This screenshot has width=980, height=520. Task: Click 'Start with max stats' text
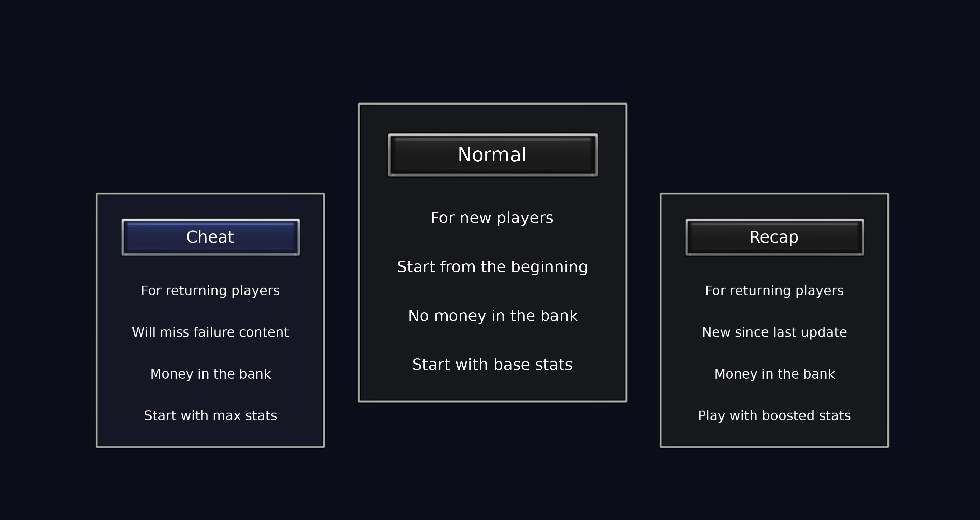210,415
